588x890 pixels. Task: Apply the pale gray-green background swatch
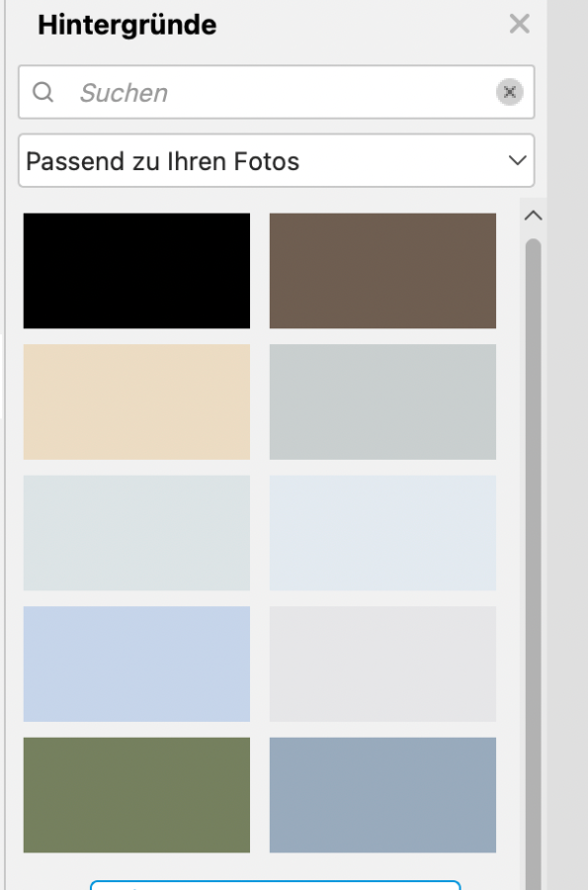coord(136,533)
